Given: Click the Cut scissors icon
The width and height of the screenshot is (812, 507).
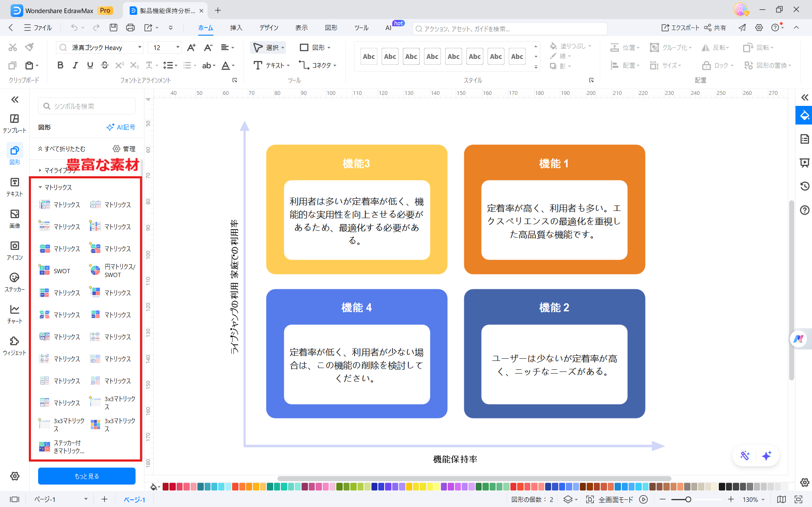Looking at the screenshot, I should (x=13, y=47).
